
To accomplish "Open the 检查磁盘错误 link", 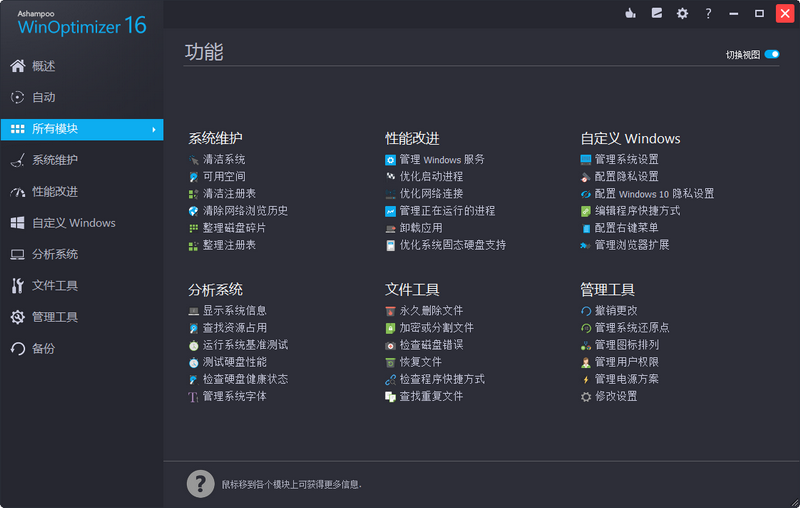I will coord(431,345).
